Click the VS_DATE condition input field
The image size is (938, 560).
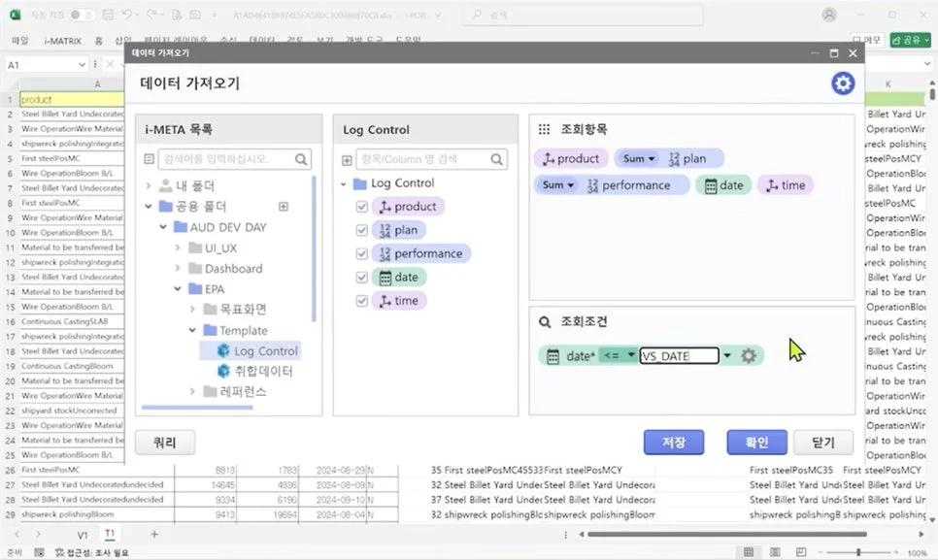pyautogui.click(x=678, y=356)
